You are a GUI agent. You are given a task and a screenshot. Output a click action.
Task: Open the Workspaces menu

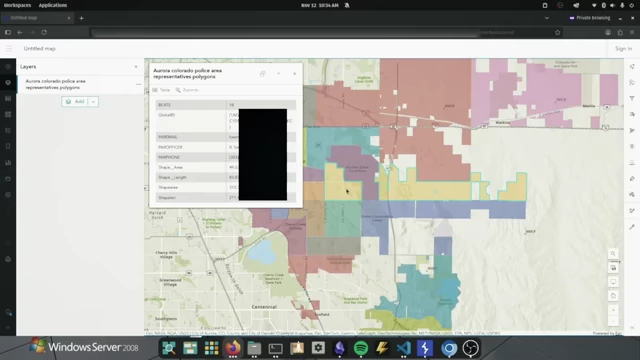[17, 5]
